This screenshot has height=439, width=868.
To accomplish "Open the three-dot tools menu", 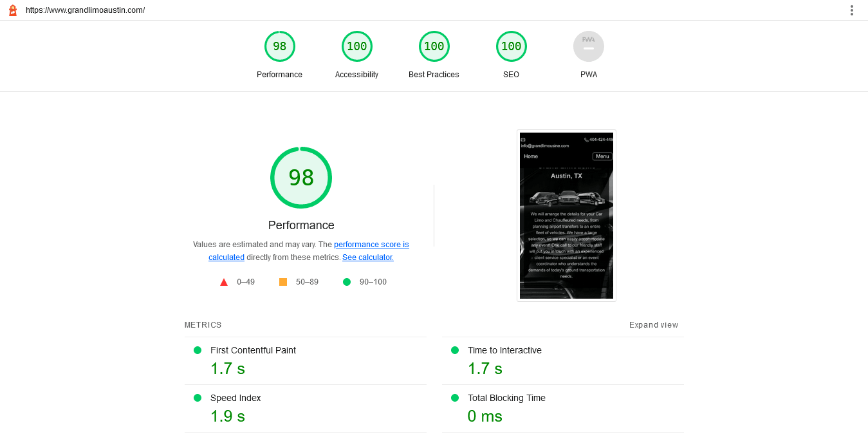I will pyautogui.click(x=852, y=10).
